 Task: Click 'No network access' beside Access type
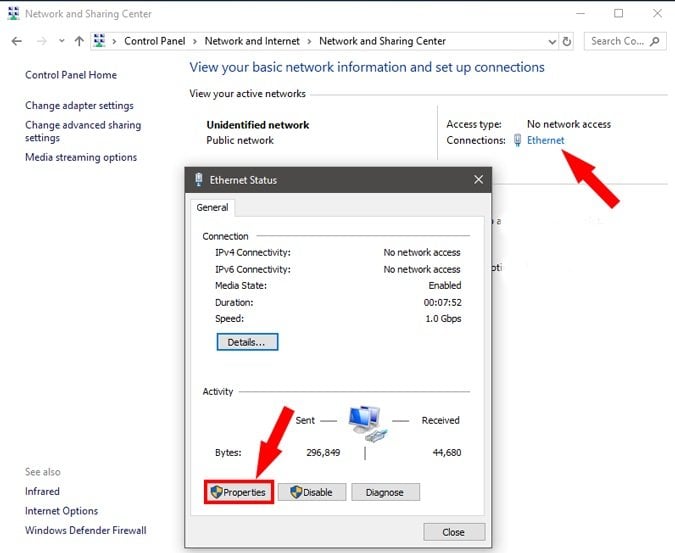coord(569,124)
